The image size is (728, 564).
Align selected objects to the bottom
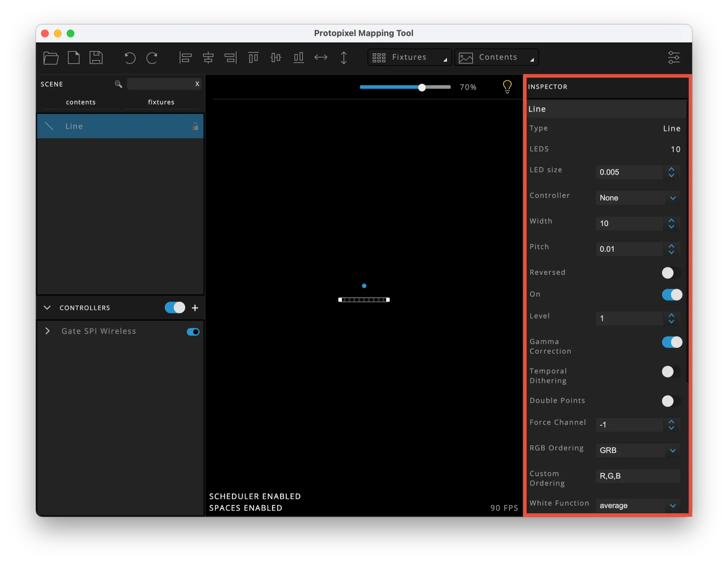(x=298, y=58)
